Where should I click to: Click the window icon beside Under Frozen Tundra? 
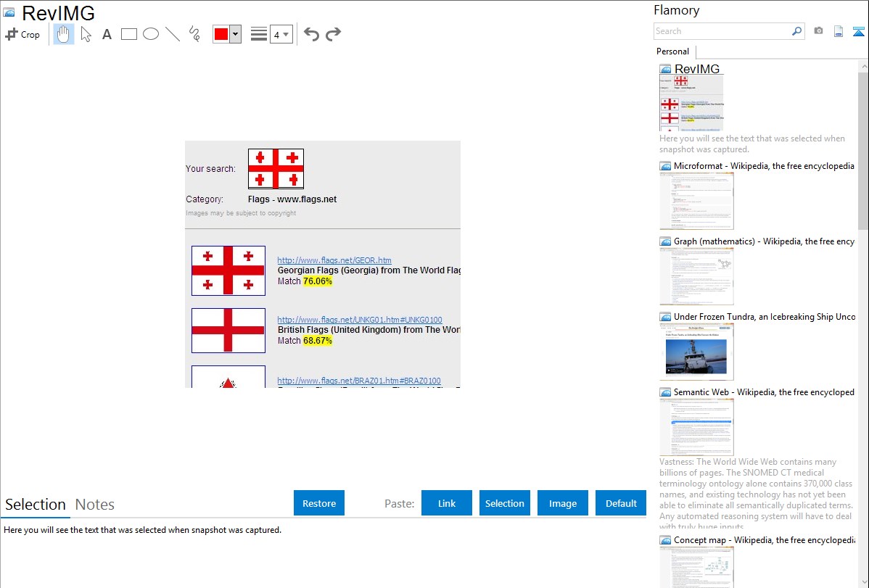coord(666,317)
